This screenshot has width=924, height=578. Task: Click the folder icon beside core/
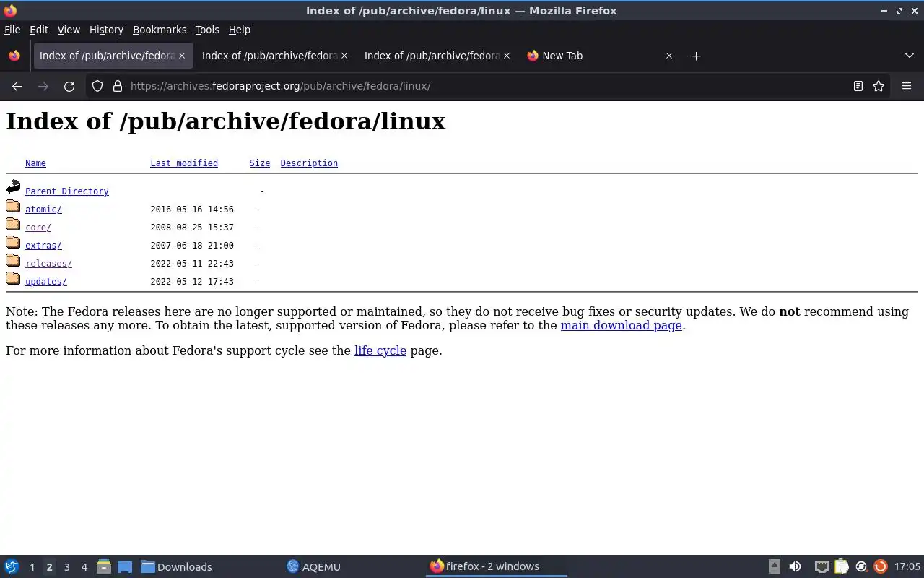(x=13, y=225)
